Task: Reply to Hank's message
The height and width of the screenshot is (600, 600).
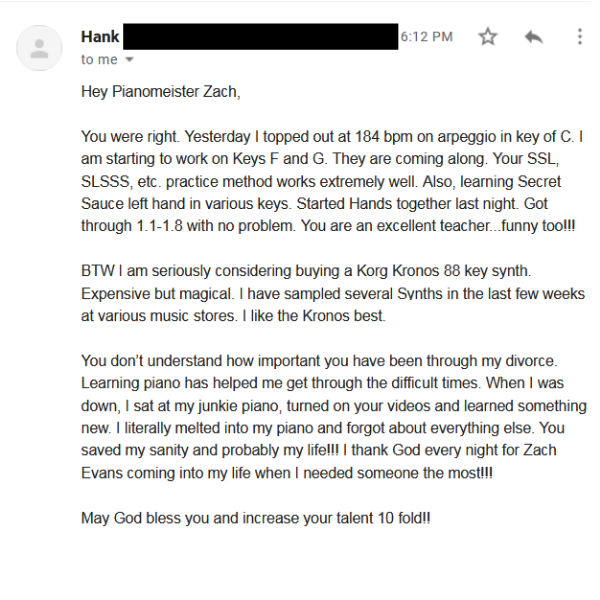Action: 534,37
